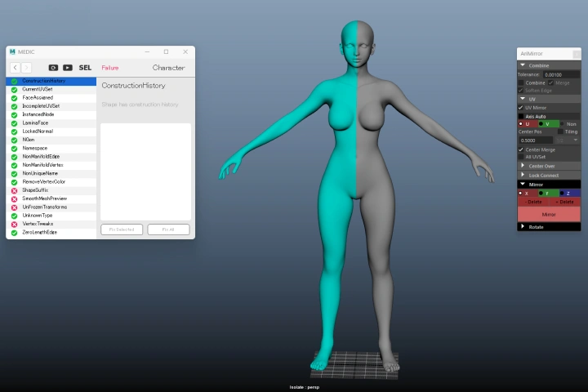
Task: Click the large Mirror button
Action: 549,214
